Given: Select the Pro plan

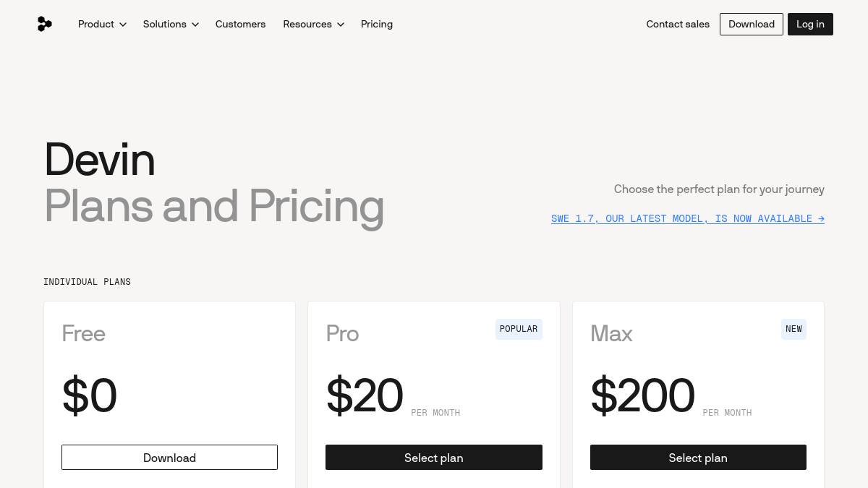Looking at the screenshot, I should [434, 458].
